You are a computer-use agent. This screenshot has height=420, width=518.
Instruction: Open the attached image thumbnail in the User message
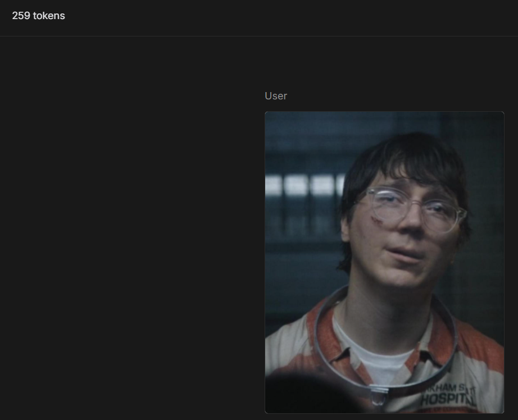(x=384, y=263)
